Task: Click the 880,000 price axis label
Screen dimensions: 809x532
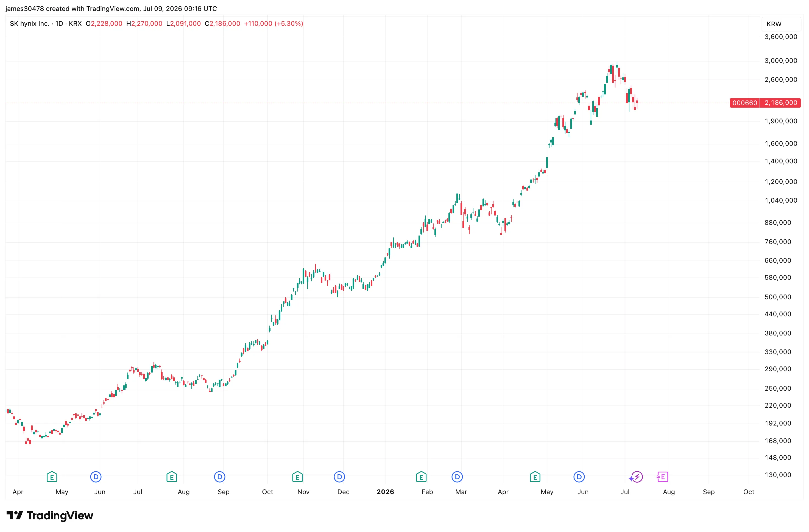Action: (778, 223)
